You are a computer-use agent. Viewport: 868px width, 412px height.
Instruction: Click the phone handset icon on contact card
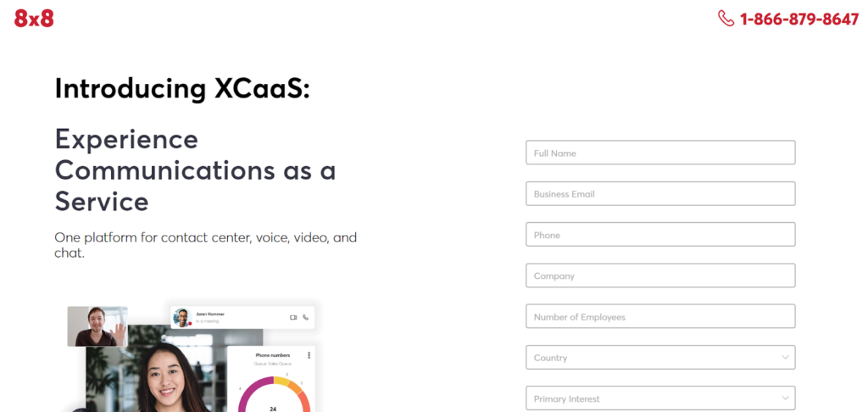[x=306, y=317]
